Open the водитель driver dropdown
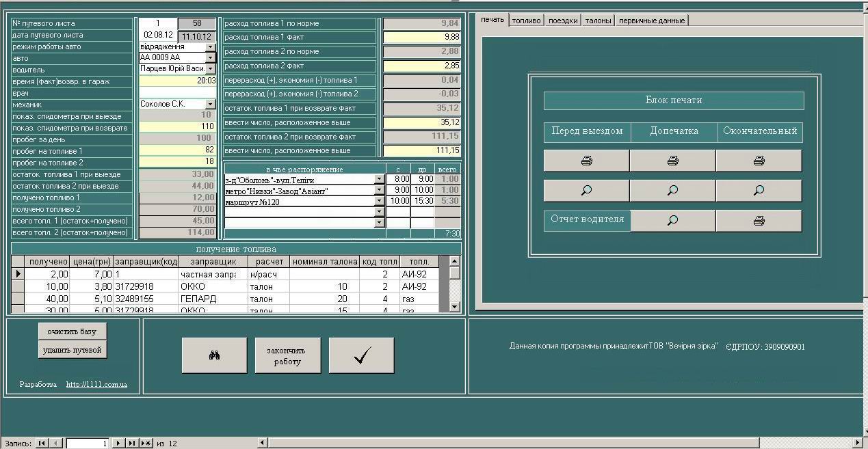 [211, 69]
